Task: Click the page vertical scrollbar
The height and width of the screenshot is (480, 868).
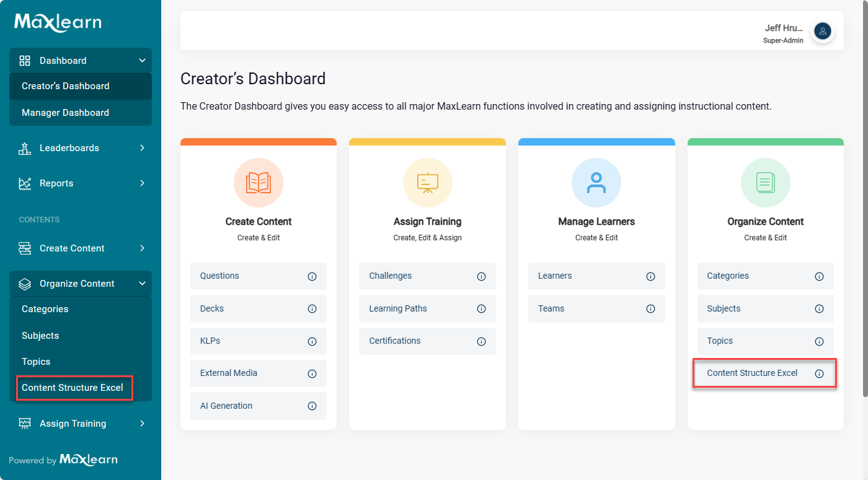Action: [x=865, y=198]
